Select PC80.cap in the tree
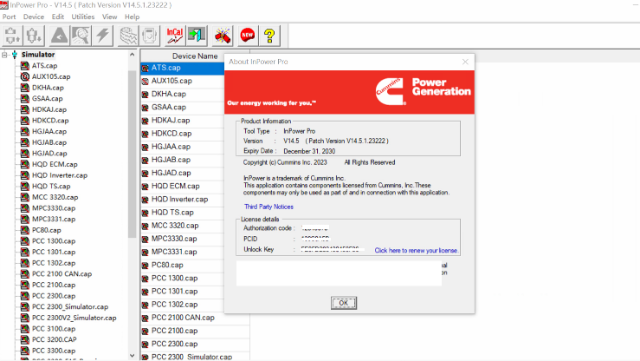This screenshot has width=640, height=361. point(47,230)
